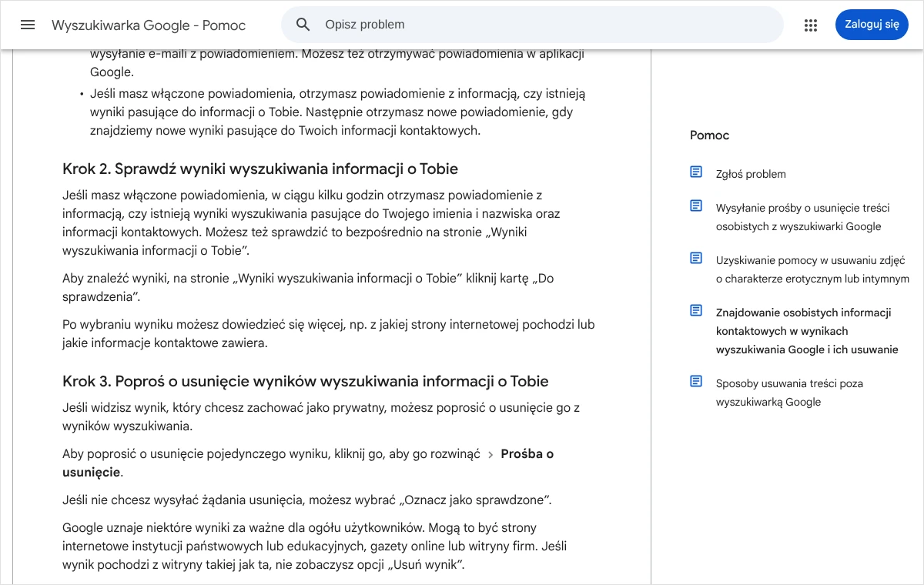The width and height of the screenshot is (924, 585).
Task: Click heading Krok 2. Sprawdź wyniki wyszukiwania
Action: tap(260, 169)
